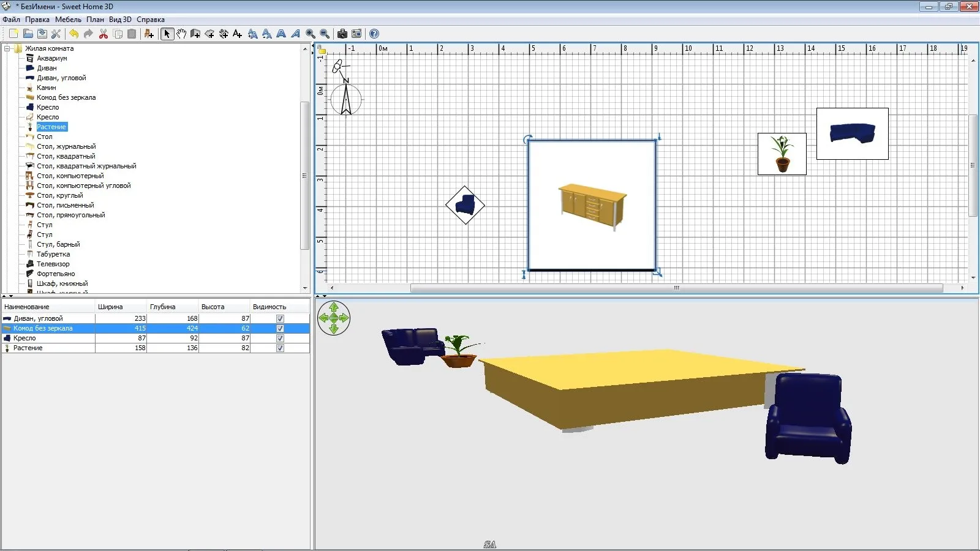The width and height of the screenshot is (980, 551).
Task: Select Аквариум in the catalog tree
Action: coord(52,58)
